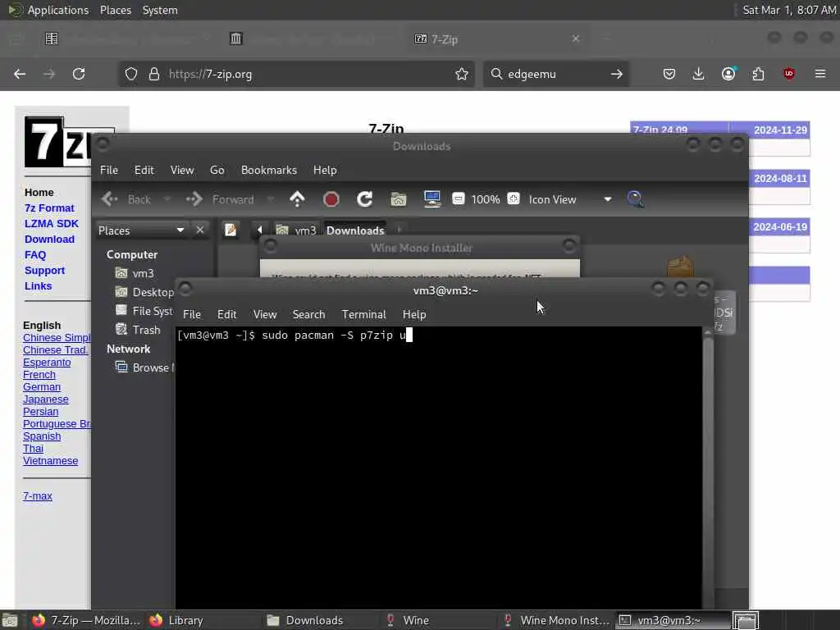The width and height of the screenshot is (840, 630).
Task: Open Firefox hamburger menu
Action: pos(820,74)
